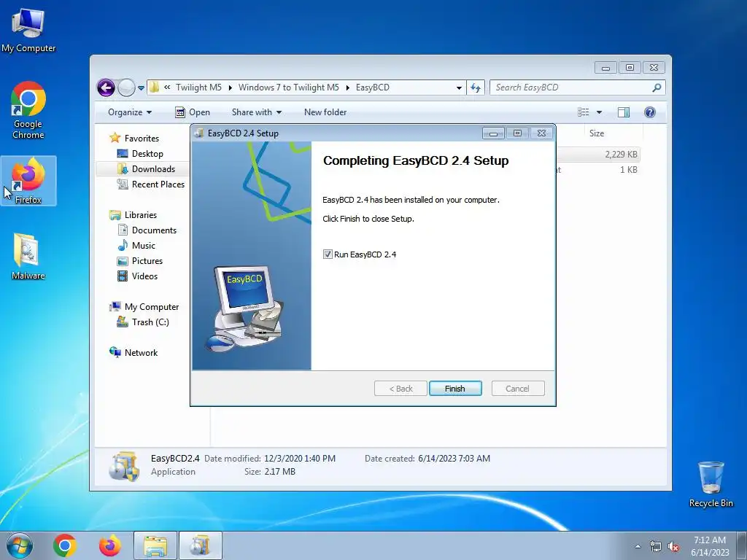The width and height of the screenshot is (747, 560).
Task: Select Libraries in navigation pane
Action: click(x=141, y=215)
